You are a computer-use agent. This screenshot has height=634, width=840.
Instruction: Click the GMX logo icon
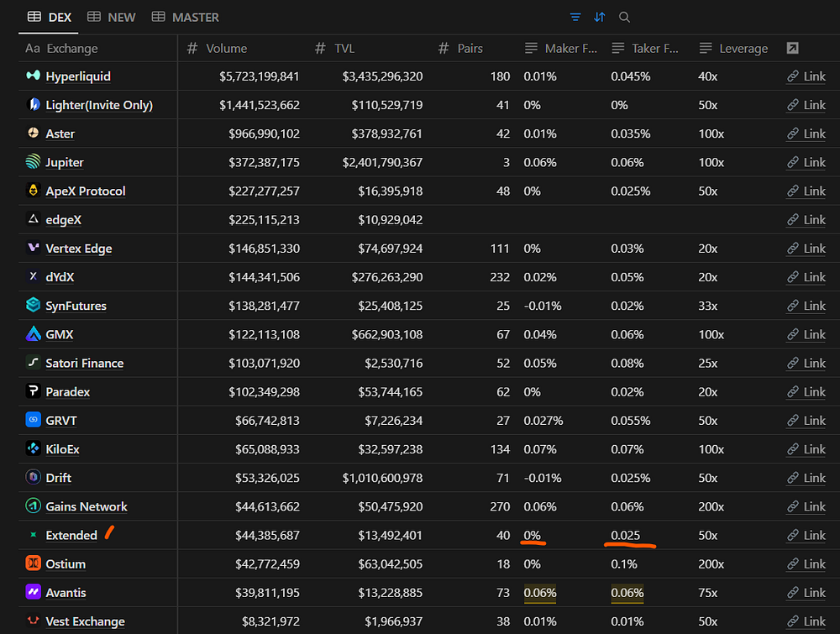click(34, 333)
